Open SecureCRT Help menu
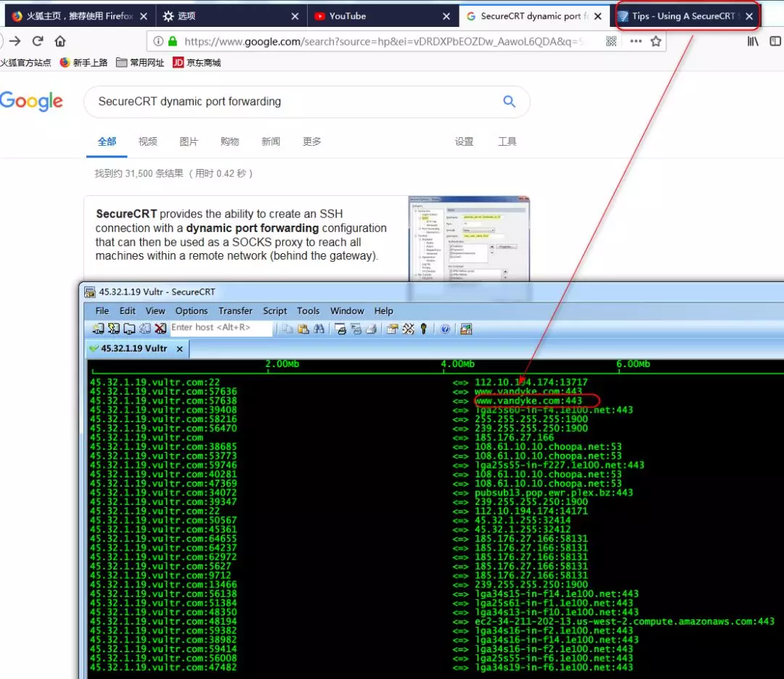The height and width of the screenshot is (679, 784). click(383, 310)
